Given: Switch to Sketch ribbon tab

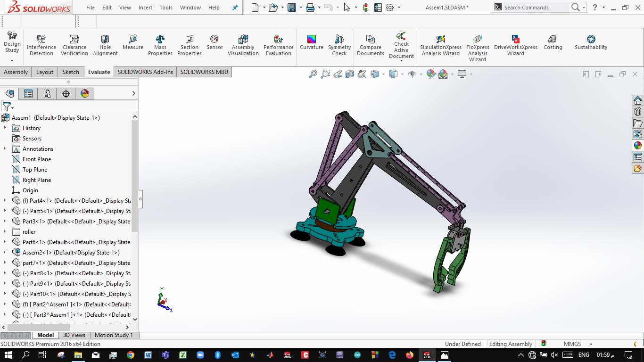Looking at the screenshot, I should click(71, 72).
